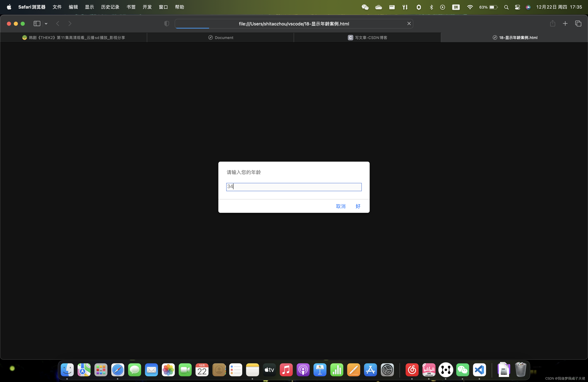The width and height of the screenshot is (588, 382).
Task: Open FaceTime in the Dock
Action: pyautogui.click(x=185, y=370)
